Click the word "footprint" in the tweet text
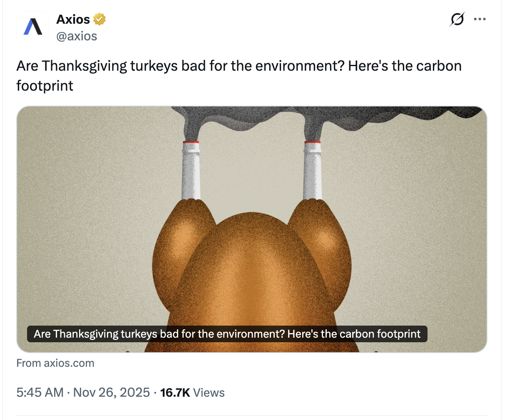 [45, 86]
